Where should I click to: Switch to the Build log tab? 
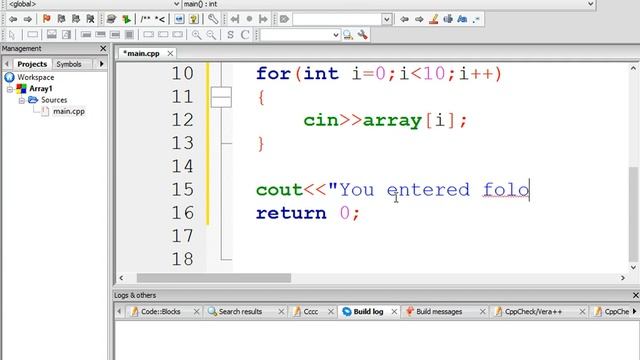click(x=368, y=312)
